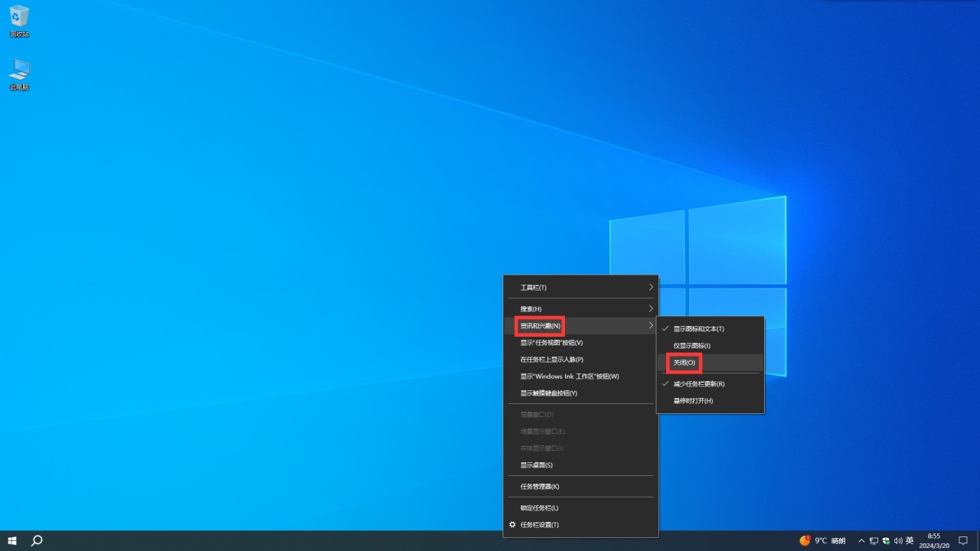The width and height of the screenshot is (980, 551).
Task: Open the notification center icon
Action: click(963, 540)
